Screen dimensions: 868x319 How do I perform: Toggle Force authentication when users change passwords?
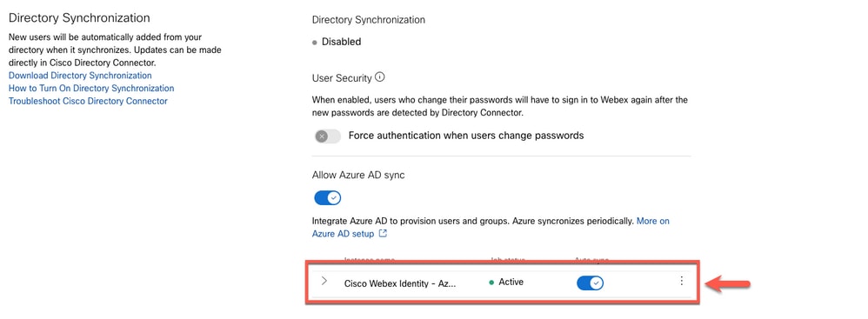328,136
